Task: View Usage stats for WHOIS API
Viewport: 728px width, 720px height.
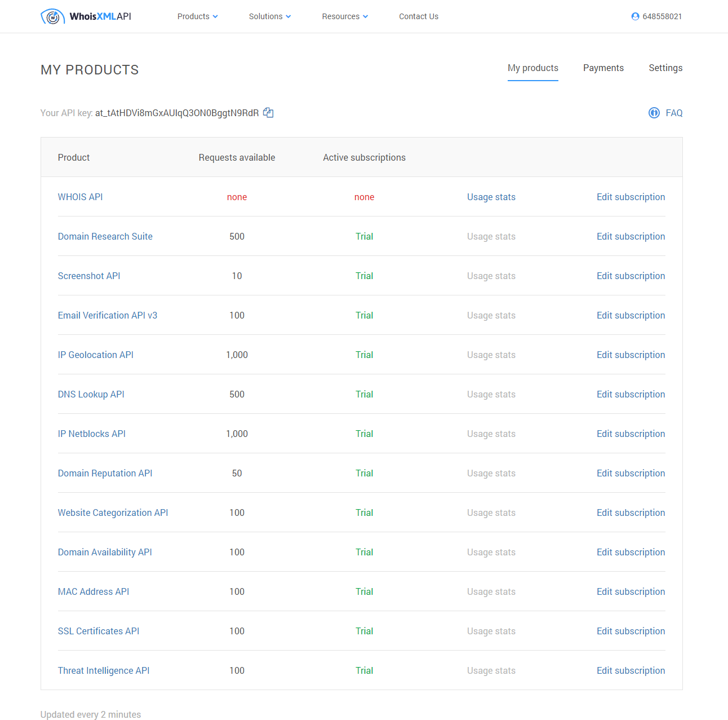Action: pos(491,197)
